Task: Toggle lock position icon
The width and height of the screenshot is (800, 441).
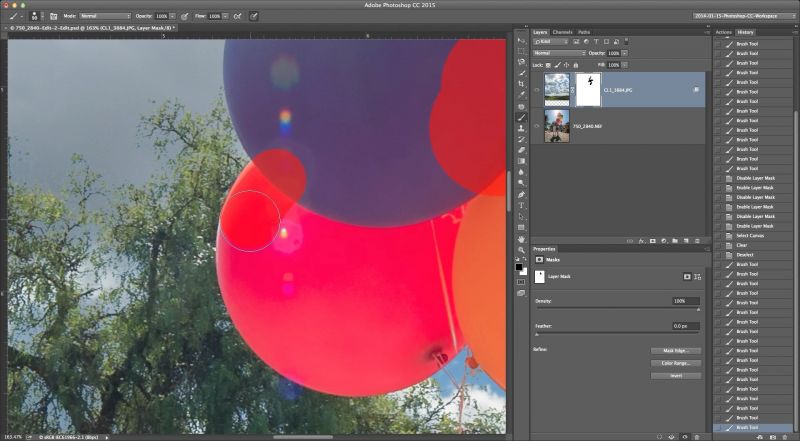Action: (x=566, y=65)
